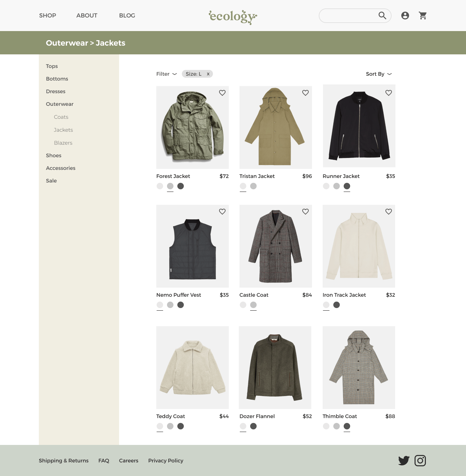Select Blazers subcategory
Screen dimensions: 466x476
click(x=63, y=143)
